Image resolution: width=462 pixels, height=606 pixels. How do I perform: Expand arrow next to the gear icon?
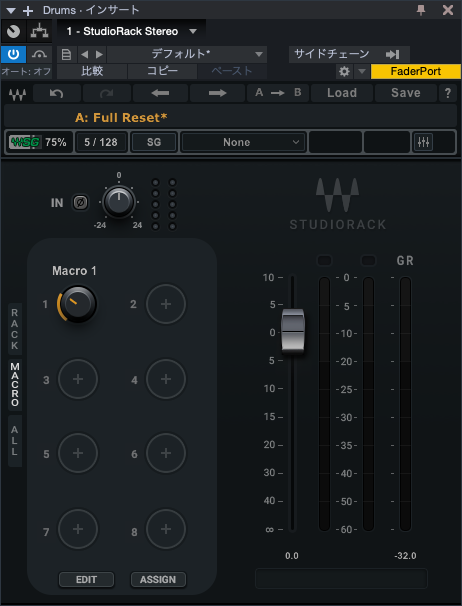pos(362,71)
